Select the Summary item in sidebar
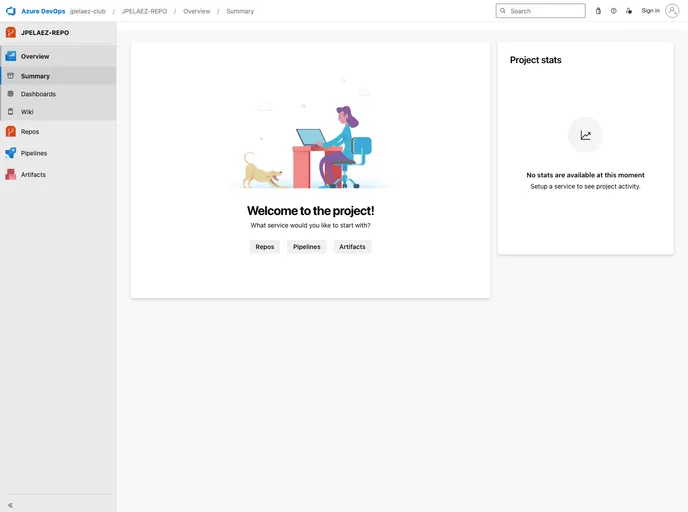Screen dimensions: 688x512 coord(35,76)
